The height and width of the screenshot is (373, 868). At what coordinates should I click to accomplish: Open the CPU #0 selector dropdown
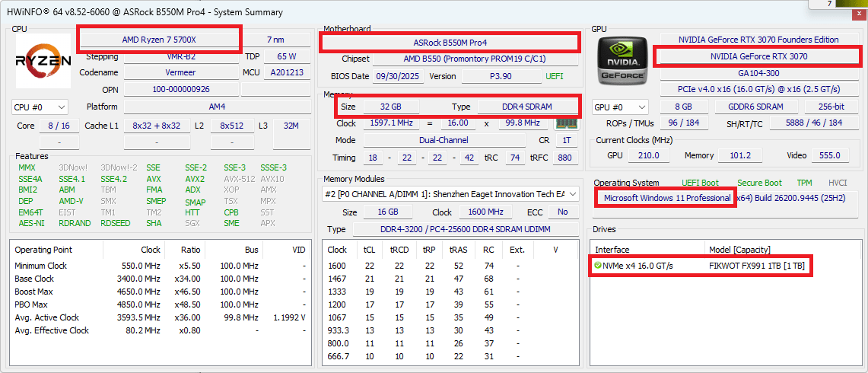pyautogui.click(x=40, y=107)
